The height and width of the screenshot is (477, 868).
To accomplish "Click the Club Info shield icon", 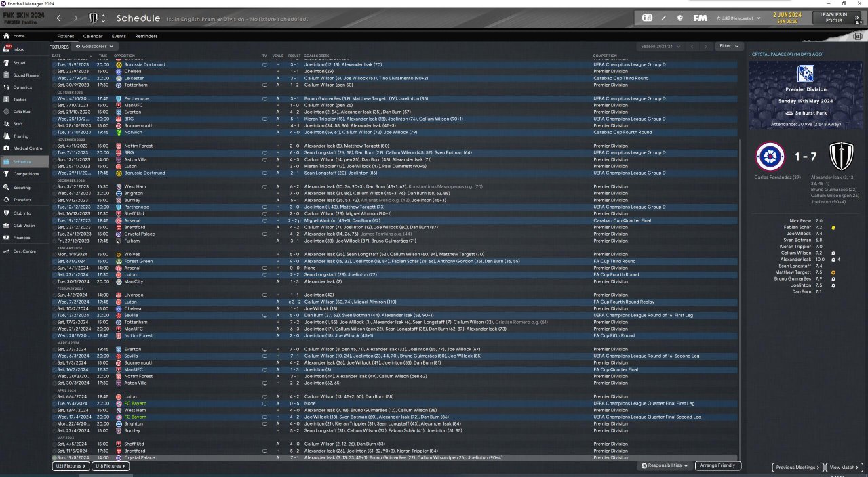I will (x=7, y=213).
